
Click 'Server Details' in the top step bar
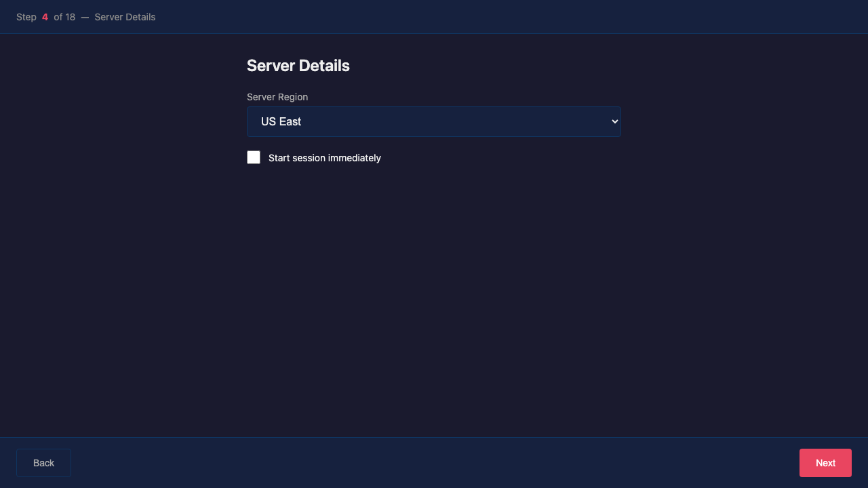click(x=125, y=17)
